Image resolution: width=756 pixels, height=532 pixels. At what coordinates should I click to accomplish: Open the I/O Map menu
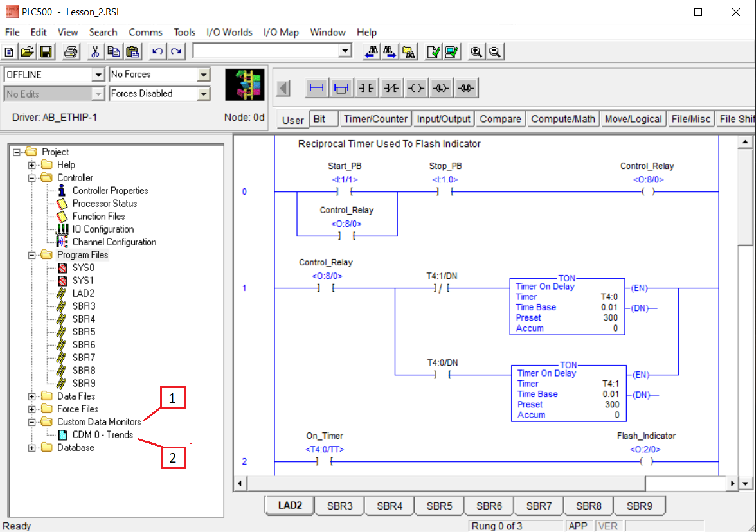pyautogui.click(x=281, y=32)
